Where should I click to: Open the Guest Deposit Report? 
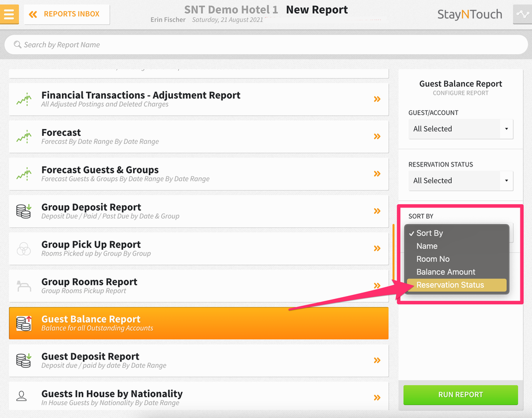[198, 360]
